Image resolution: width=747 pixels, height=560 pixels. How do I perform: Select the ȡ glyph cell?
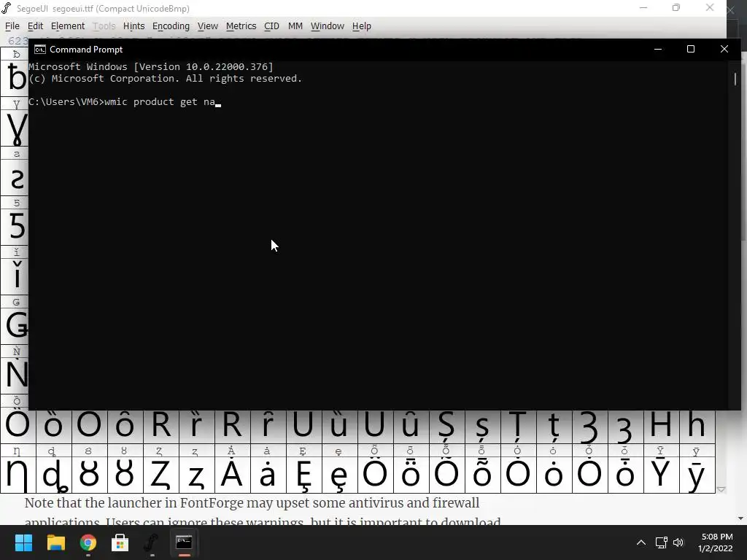[x=53, y=474]
